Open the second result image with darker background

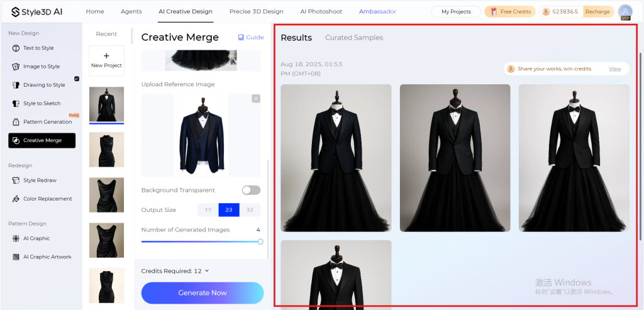[x=455, y=158]
